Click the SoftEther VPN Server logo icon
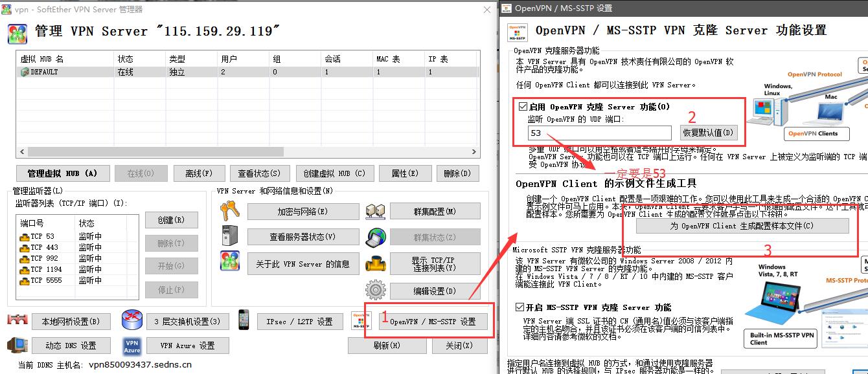 (17, 33)
